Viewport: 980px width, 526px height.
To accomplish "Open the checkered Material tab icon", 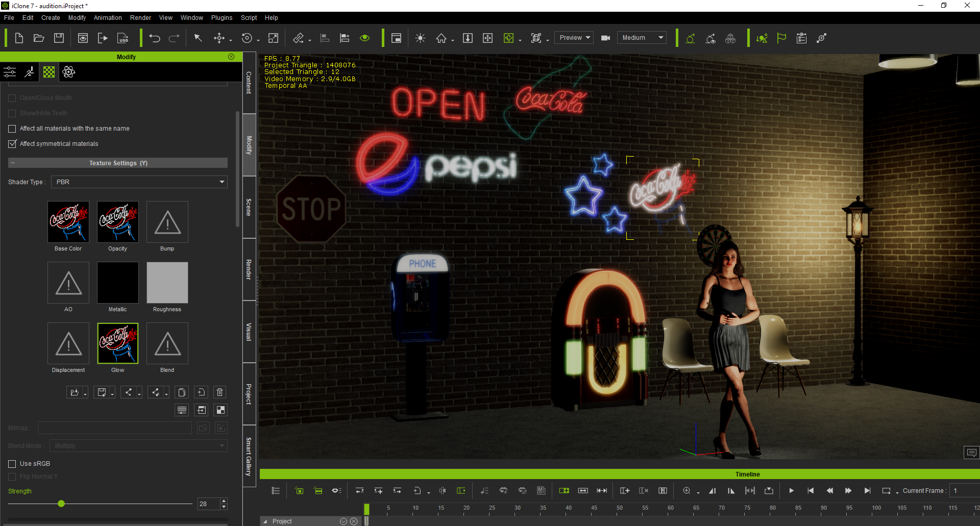I will [x=49, y=72].
